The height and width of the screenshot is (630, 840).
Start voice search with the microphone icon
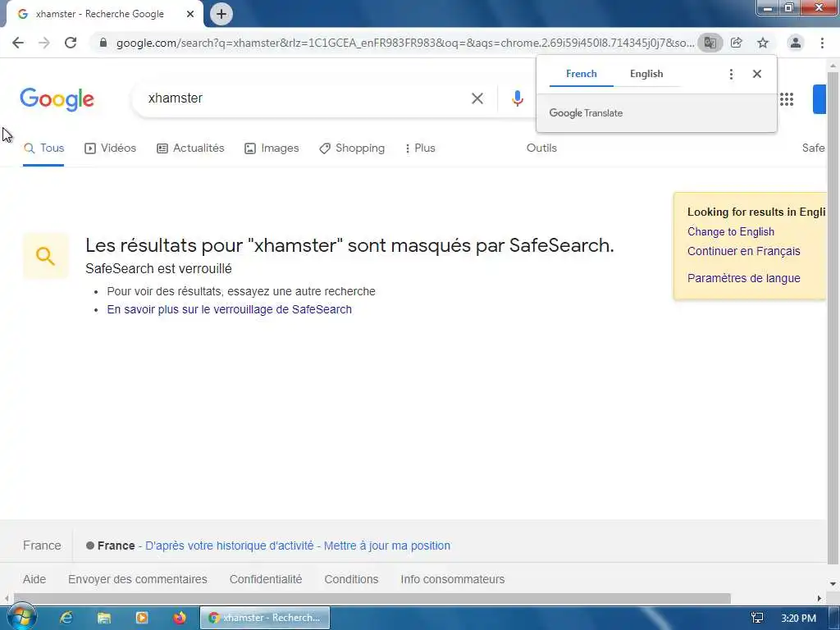(x=517, y=98)
